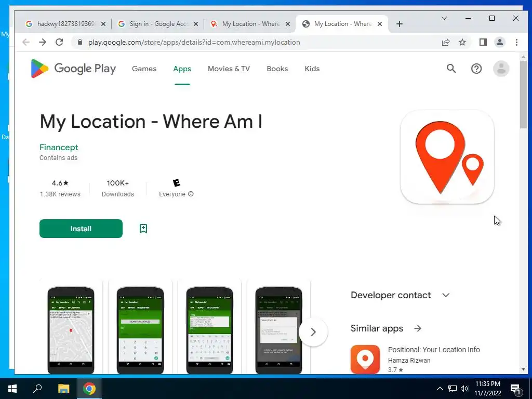Viewport: 532px width, 399px height.
Task: Open first screenshot with map view
Action: pyautogui.click(x=71, y=330)
